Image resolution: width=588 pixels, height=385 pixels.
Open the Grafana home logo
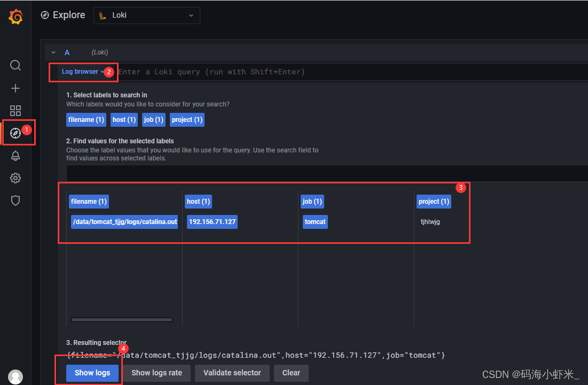15,17
